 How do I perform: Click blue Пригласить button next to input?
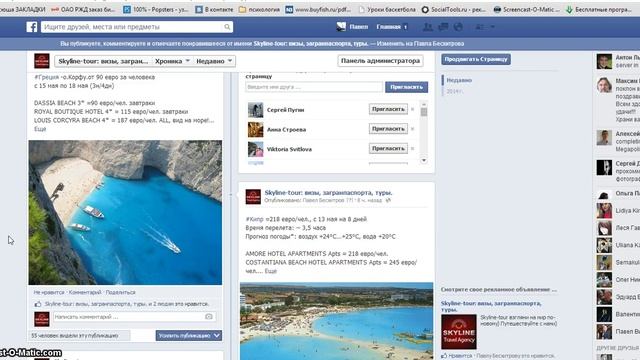(406, 87)
